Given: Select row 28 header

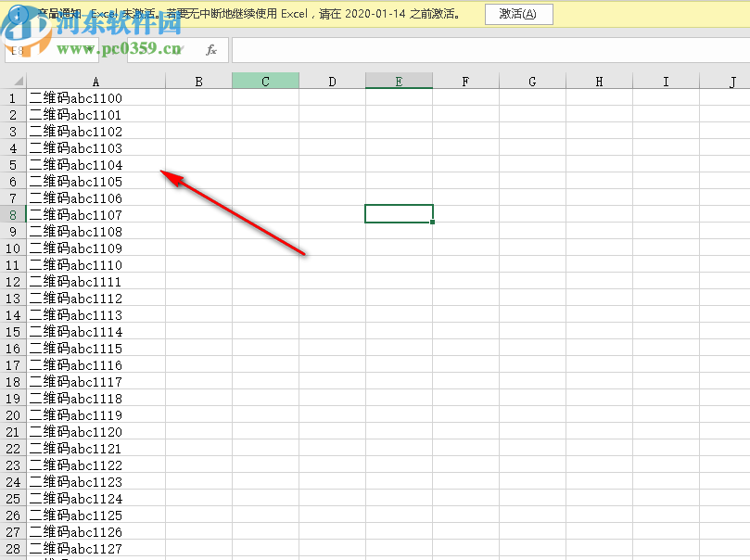Looking at the screenshot, I should tap(13, 549).
